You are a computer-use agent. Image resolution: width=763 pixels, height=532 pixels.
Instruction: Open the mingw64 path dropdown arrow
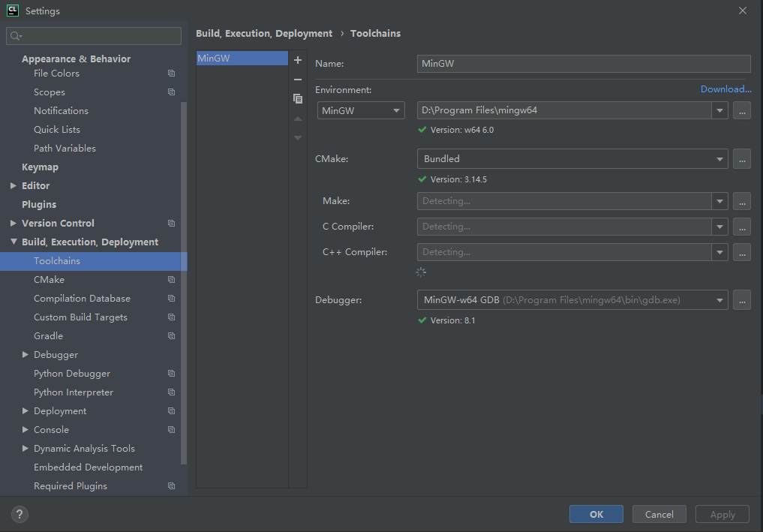[719, 110]
